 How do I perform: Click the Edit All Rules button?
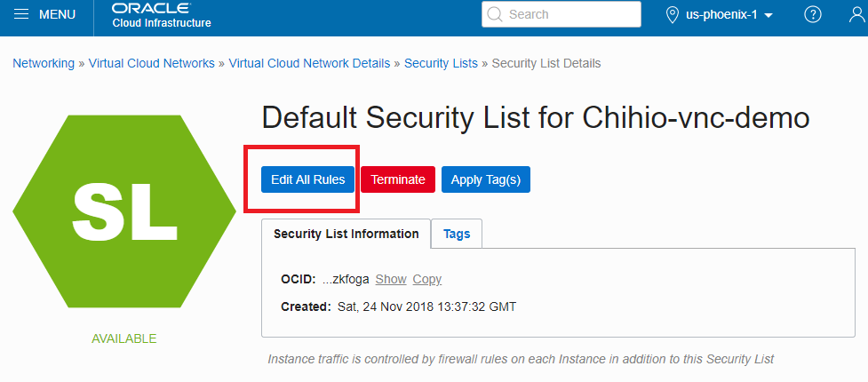coord(307,179)
